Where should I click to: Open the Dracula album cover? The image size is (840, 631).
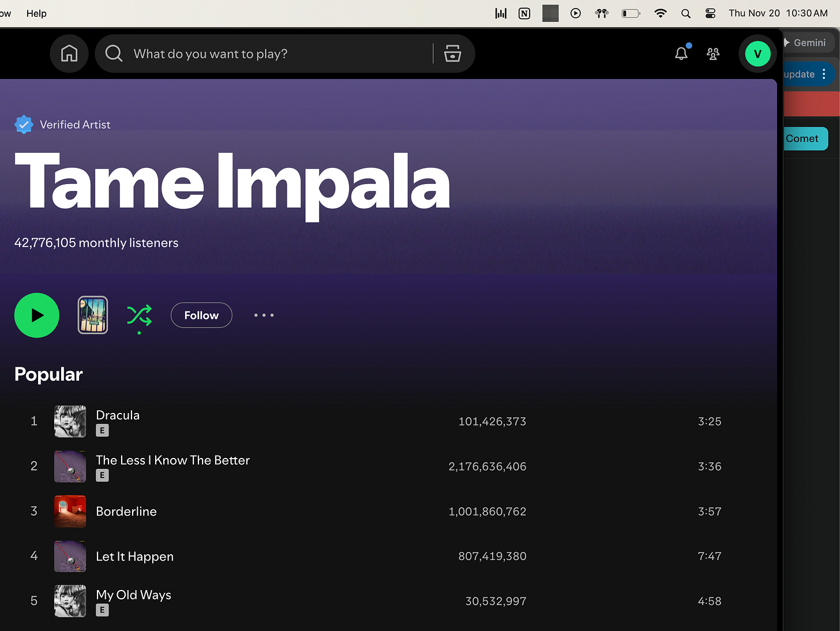tap(70, 422)
